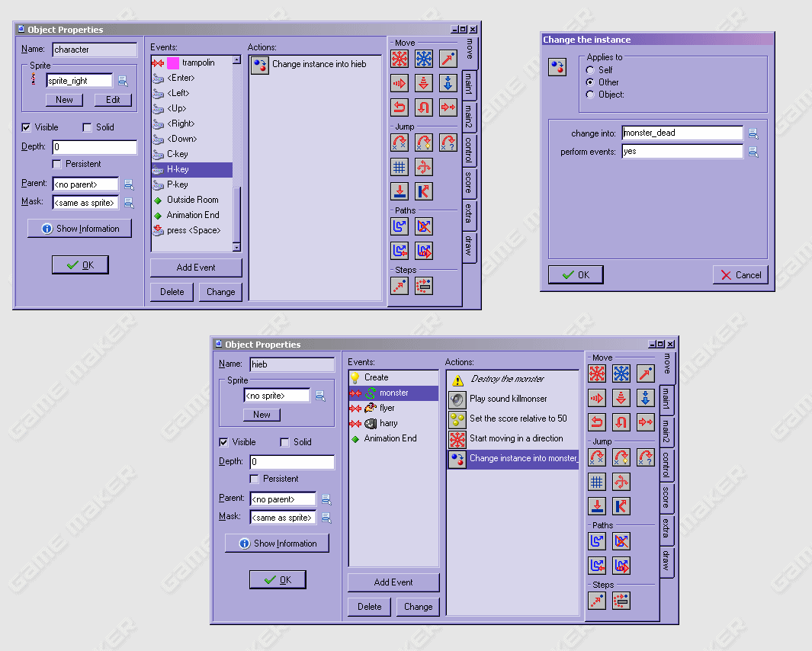The width and height of the screenshot is (812, 651).
Task: Choose Step Towards icon in hieb window
Action: (x=597, y=601)
